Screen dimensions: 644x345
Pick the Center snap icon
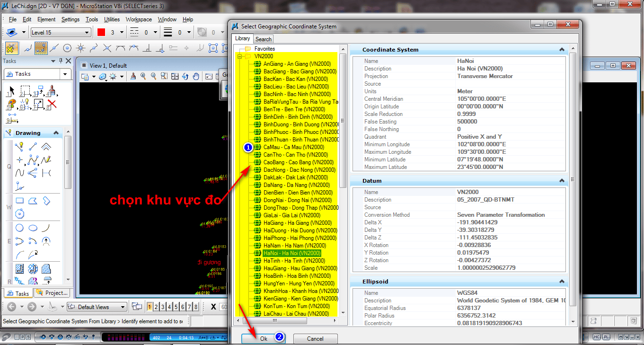[x=67, y=48]
